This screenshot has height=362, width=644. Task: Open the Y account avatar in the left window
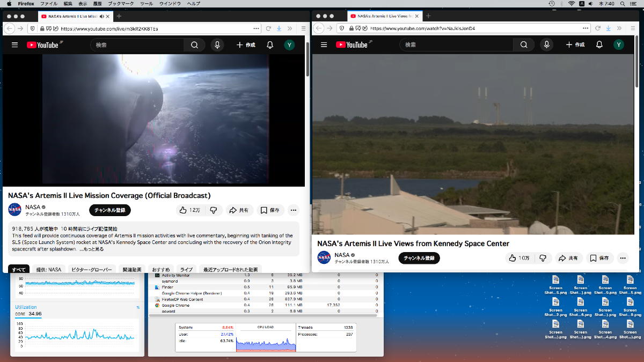pos(289,45)
